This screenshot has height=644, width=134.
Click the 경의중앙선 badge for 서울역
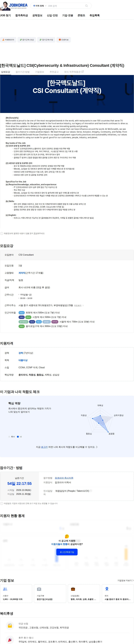[x=23, y=322]
